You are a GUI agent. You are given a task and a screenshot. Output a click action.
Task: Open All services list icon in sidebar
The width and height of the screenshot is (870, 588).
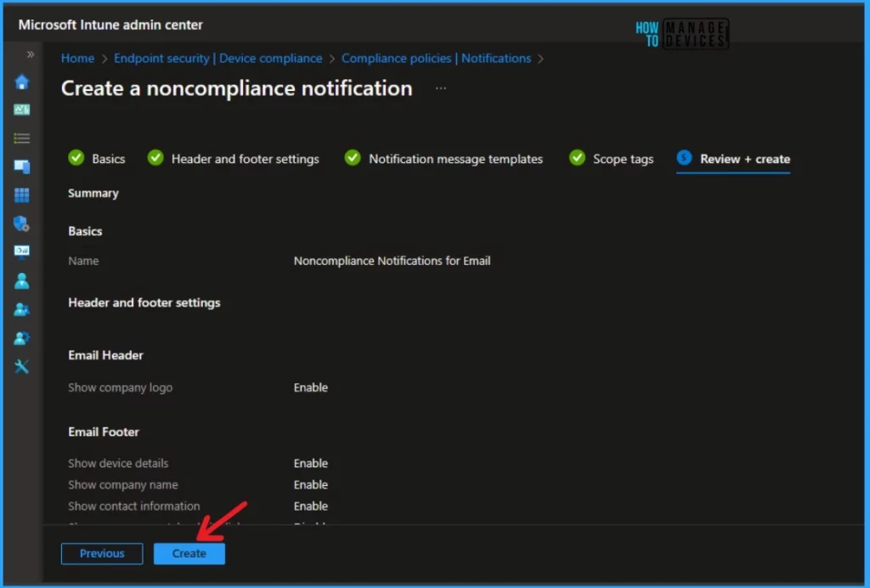(x=21, y=139)
